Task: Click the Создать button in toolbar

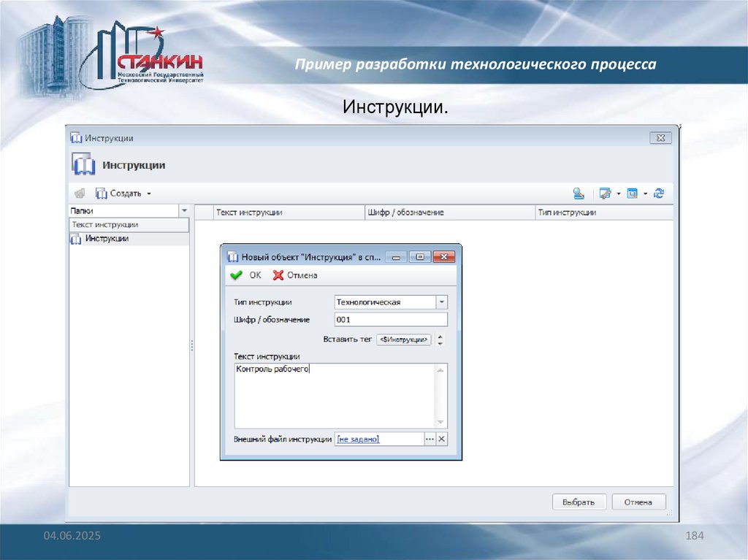Action: pos(118,193)
